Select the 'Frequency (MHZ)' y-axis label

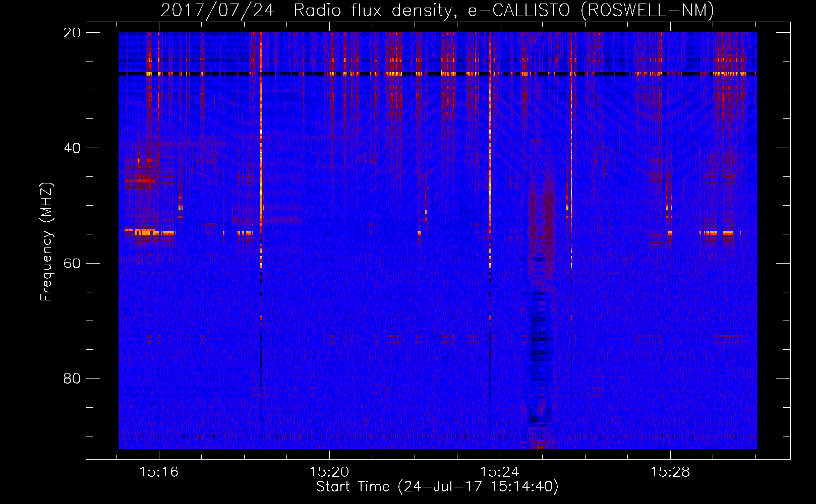pos(46,242)
